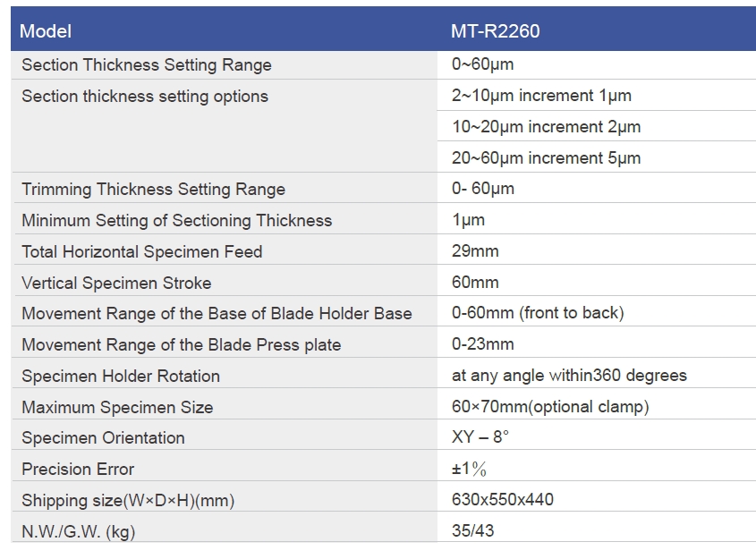Click Movement Range of Blade Press plate
756x559 pixels.
pos(182,344)
